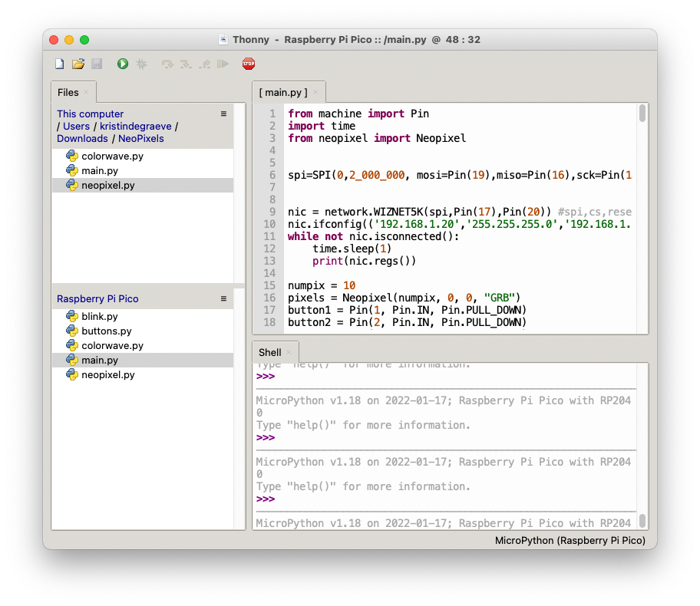Click the Python icon beside local colorwave.py
This screenshot has height=606, width=700.
coord(72,156)
